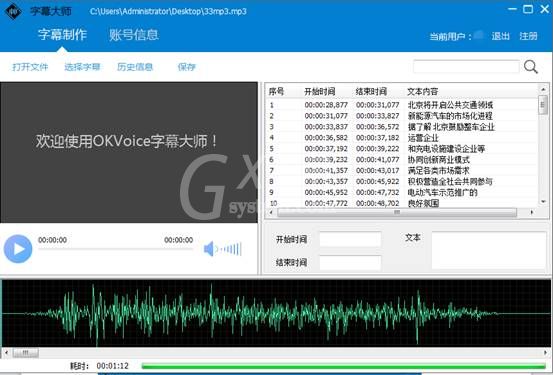Click the subtitle list vertical scrollbar thumb

tap(543, 105)
